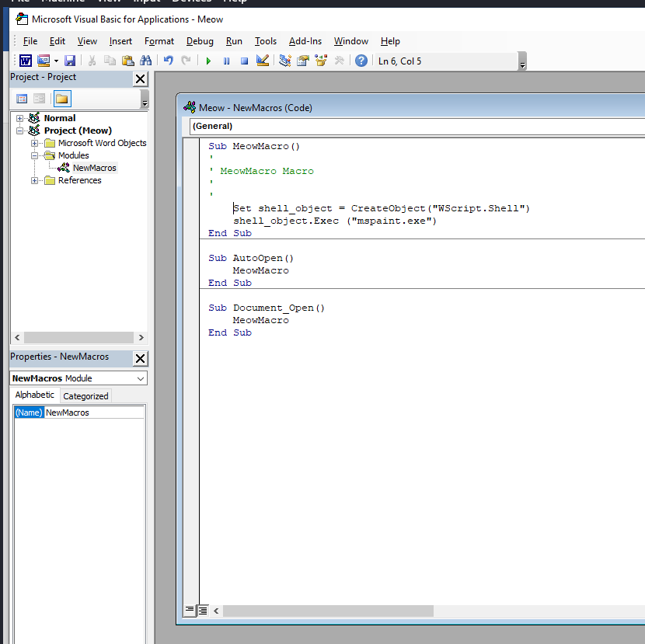Open the Insert object dropdown arrow
The image size is (645, 644).
coord(56,61)
